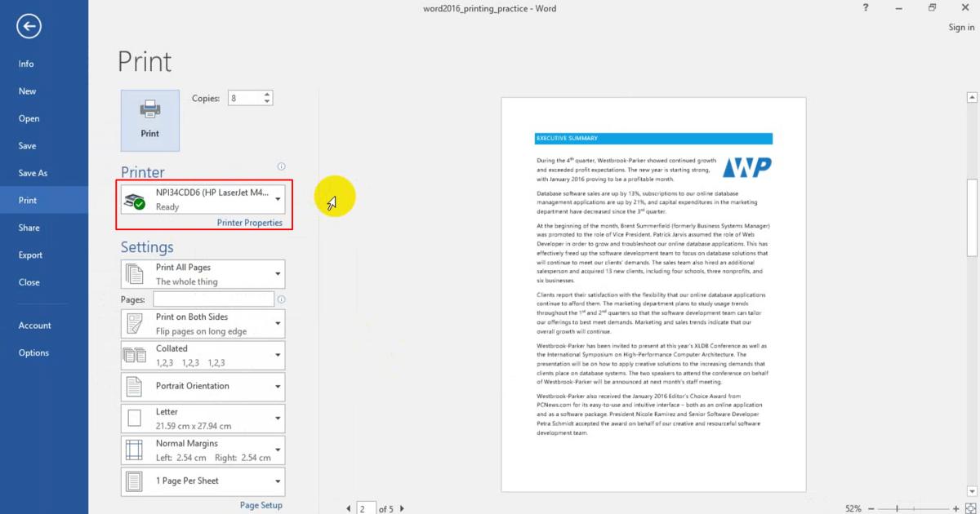
Task: Click the Normal Margins grid icon
Action: tap(134, 450)
